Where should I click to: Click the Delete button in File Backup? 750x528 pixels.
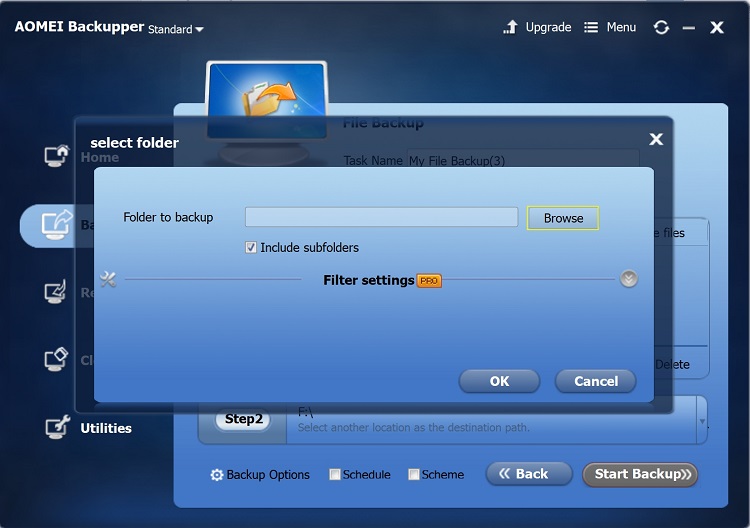[672, 364]
